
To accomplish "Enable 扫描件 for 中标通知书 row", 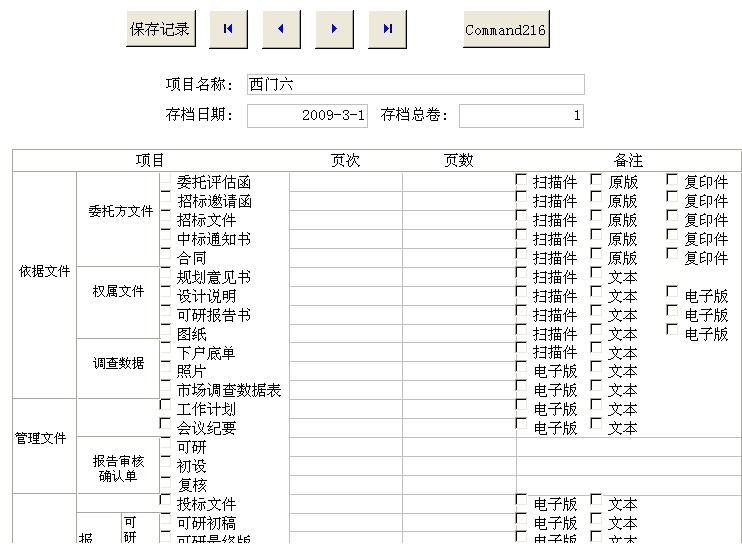I will tap(521, 235).
